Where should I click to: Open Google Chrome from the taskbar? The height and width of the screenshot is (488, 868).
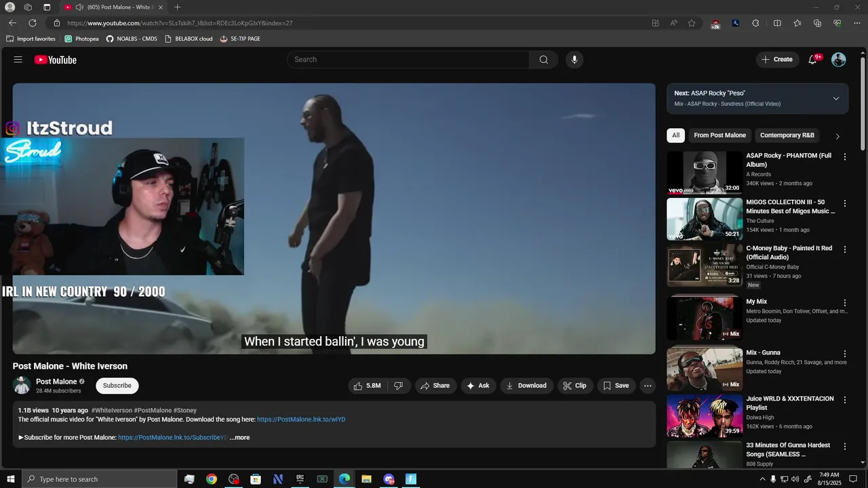coord(212,479)
